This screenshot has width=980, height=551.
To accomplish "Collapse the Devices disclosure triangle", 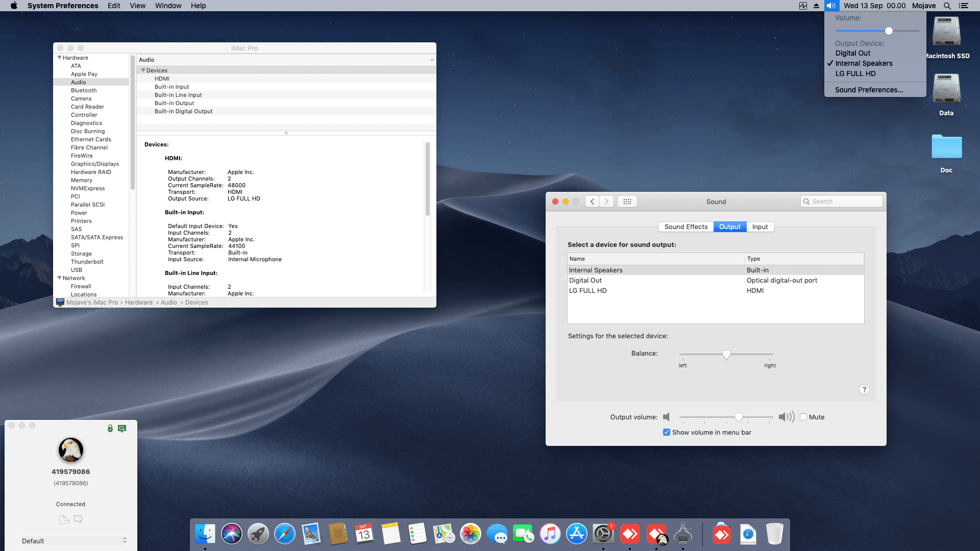I will (x=143, y=70).
